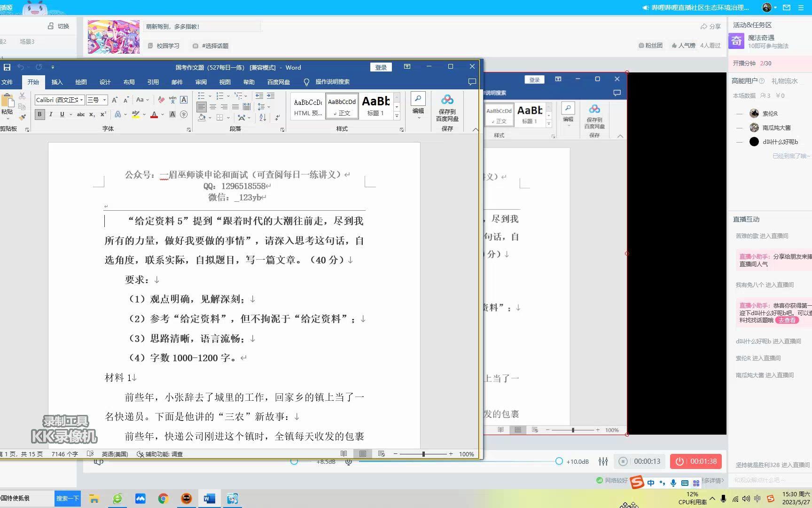Expand the bullet list dropdown arrow
Image resolution: width=812 pixels, height=508 pixels.
(210, 96)
